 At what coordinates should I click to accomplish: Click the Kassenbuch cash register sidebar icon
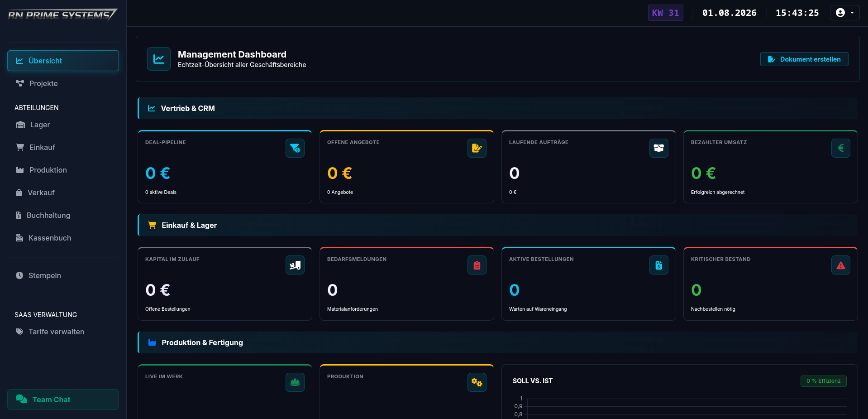(19, 238)
